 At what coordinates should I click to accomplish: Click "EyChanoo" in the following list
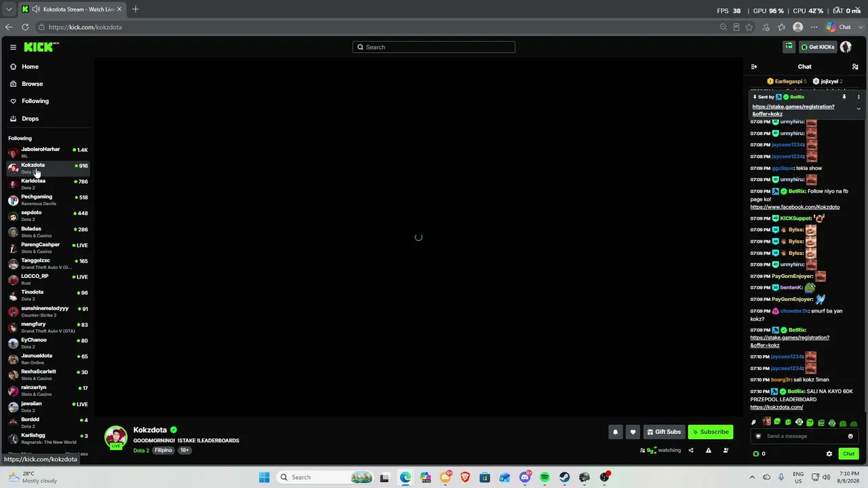tap(34, 340)
